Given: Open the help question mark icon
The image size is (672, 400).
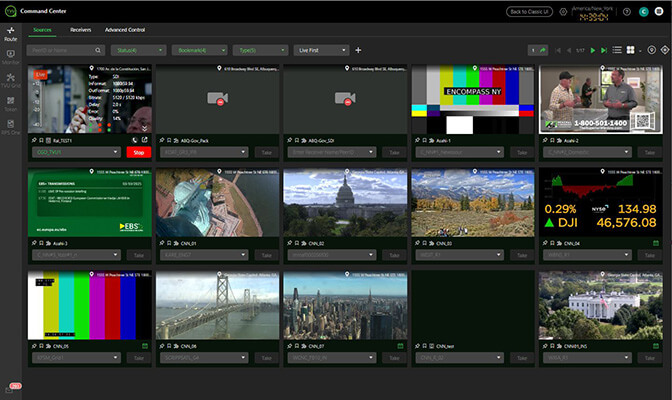Looking at the screenshot, I should pyautogui.click(x=627, y=12).
